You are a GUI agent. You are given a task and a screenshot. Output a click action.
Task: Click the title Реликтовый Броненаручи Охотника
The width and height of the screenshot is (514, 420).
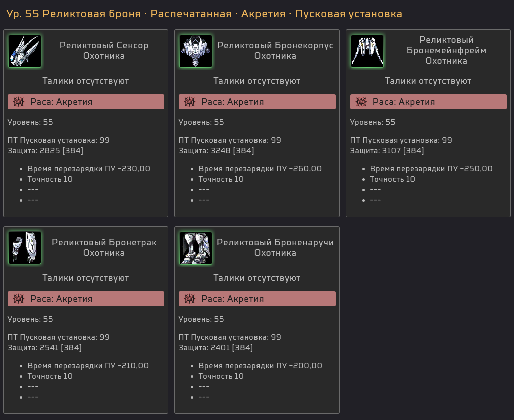pos(276,247)
